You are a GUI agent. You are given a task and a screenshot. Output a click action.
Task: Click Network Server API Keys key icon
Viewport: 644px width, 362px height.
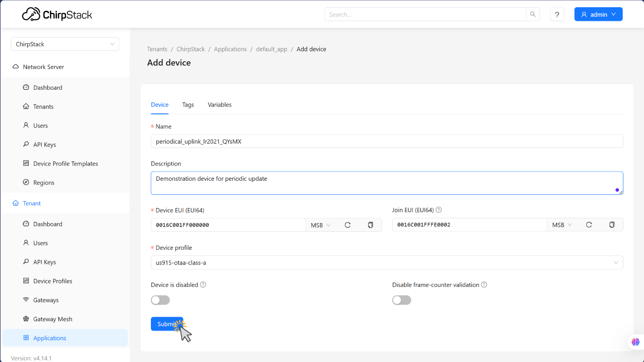[26, 145]
